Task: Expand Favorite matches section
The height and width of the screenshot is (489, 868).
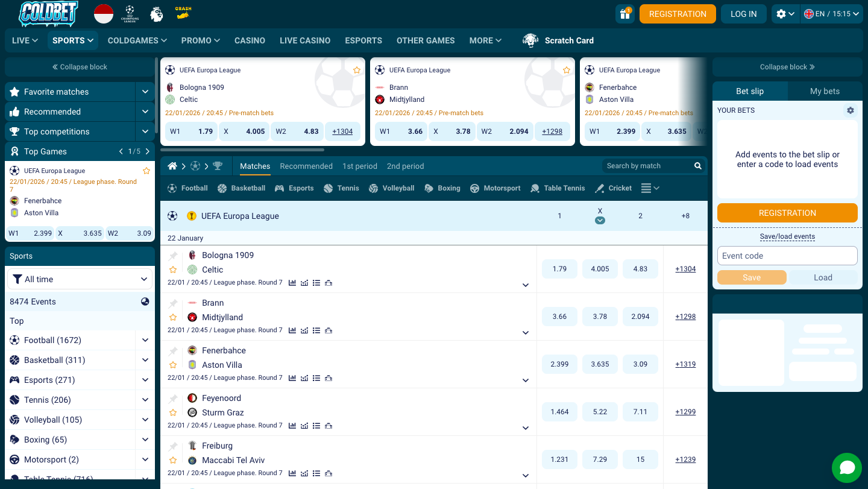Action: tap(145, 92)
